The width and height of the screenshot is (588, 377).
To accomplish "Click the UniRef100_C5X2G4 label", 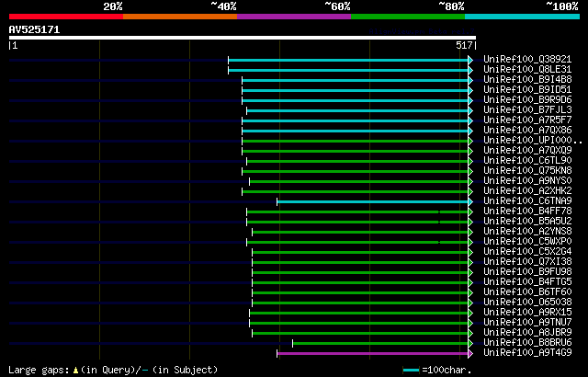I will click(x=527, y=252).
